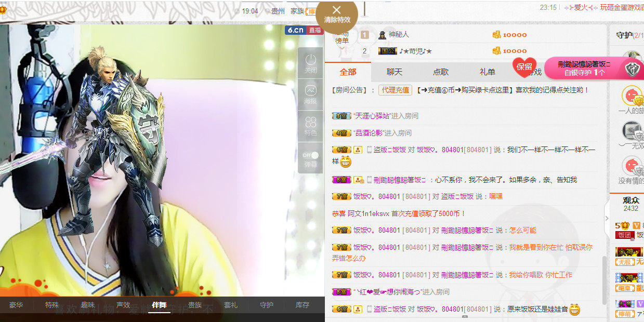
Task: Click user ♪★苛児♪★ in the ranking
Action: [416, 51]
